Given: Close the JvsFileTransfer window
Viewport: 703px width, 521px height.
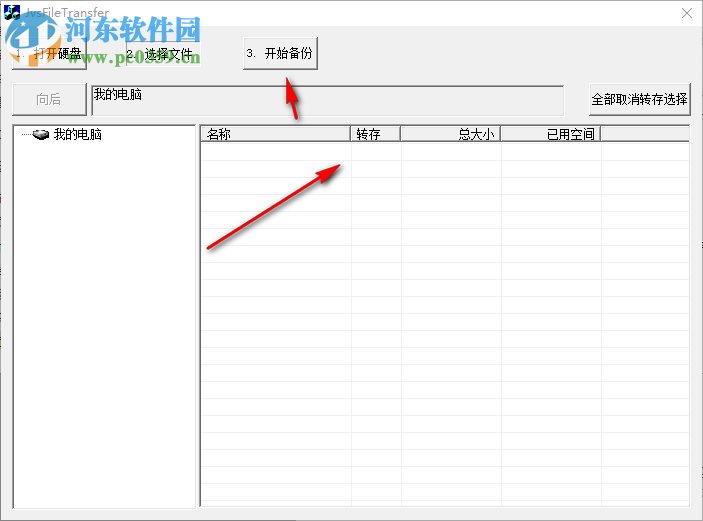Looking at the screenshot, I should tap(686, 13).
